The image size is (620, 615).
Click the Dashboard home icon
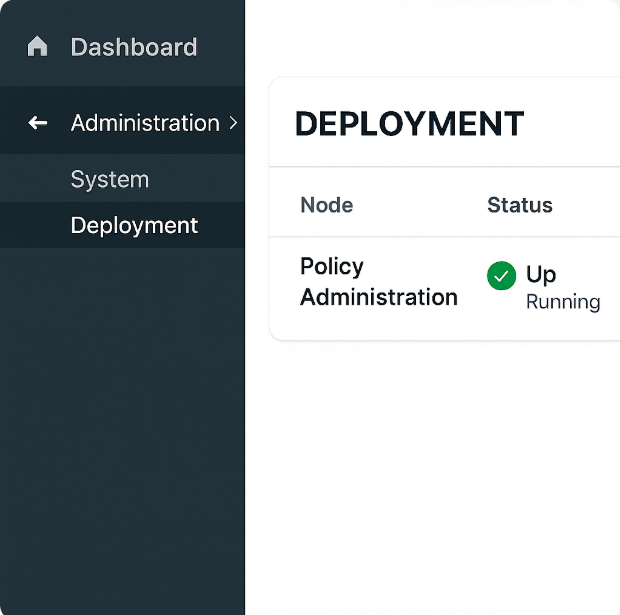click(x=37, y=46)
